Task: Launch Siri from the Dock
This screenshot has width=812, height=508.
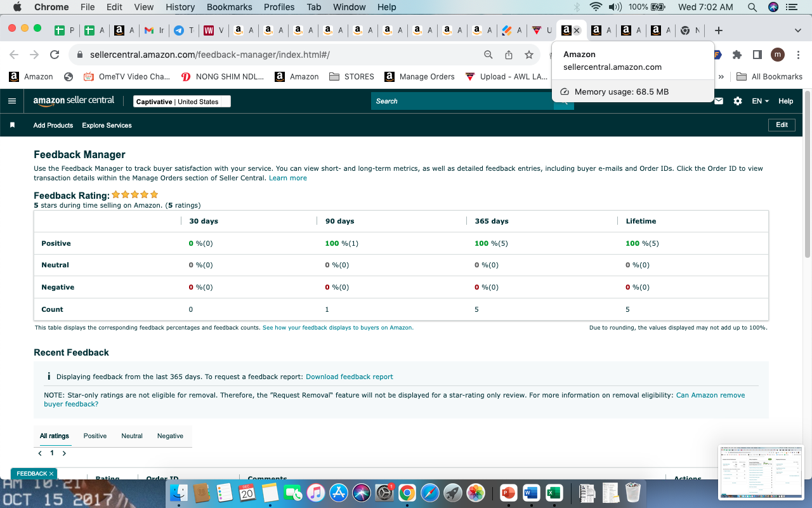Action: tap(362, 493)
